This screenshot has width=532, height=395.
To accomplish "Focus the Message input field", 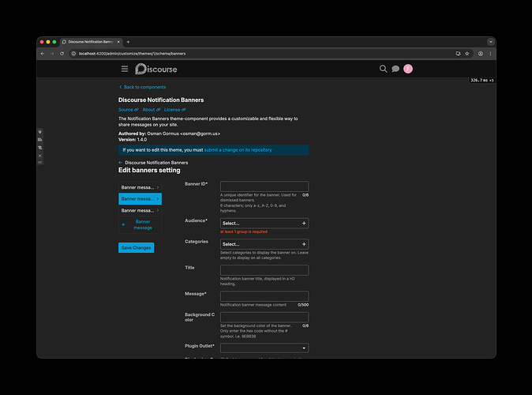I will [x=264, y=296].
